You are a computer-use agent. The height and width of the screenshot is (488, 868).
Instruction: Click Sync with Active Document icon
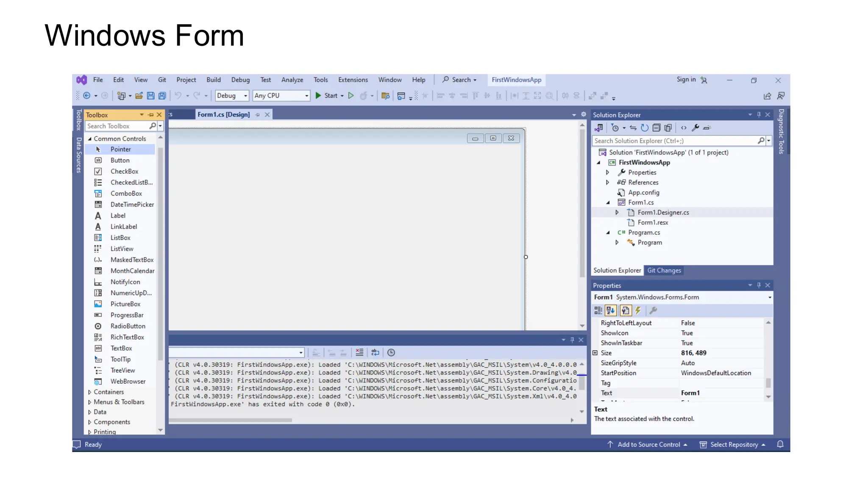click(633, 128)
